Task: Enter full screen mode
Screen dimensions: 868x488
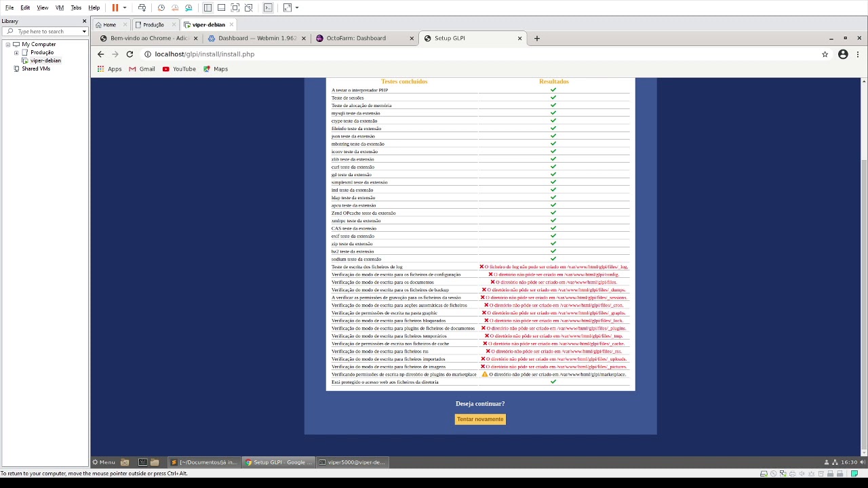Action: click(x=235, y=7)
